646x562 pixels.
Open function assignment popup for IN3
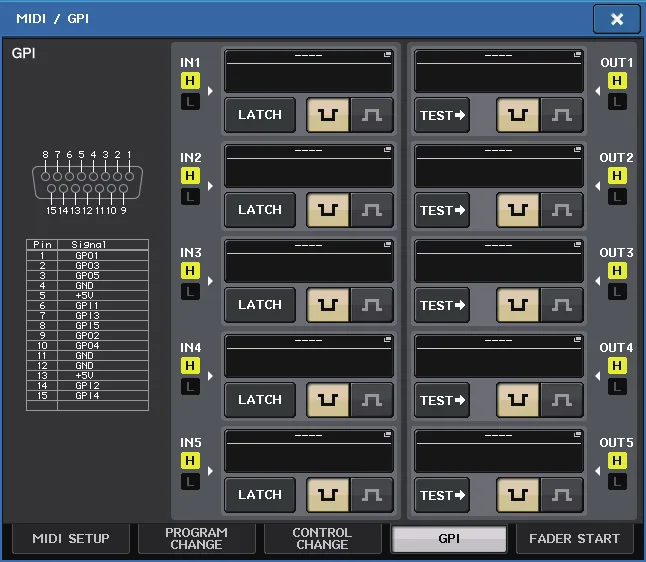click(x=309, y=261)
